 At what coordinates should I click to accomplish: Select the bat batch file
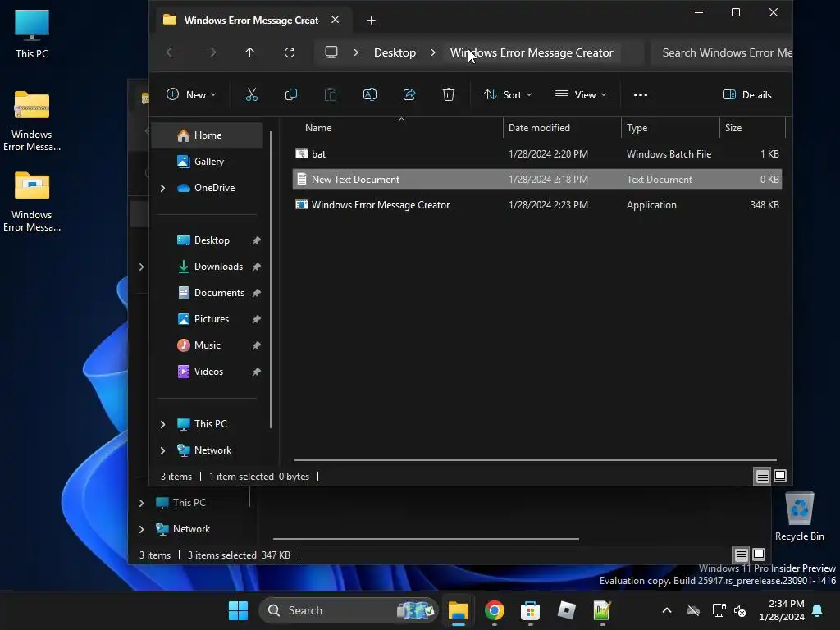tap(537, 153)
